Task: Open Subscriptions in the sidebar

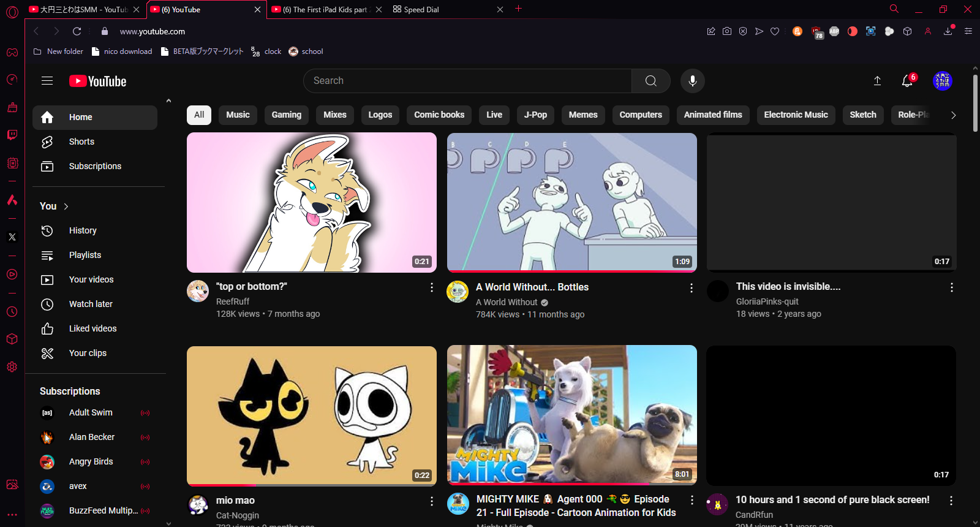Action: click(x=95, y=166)
